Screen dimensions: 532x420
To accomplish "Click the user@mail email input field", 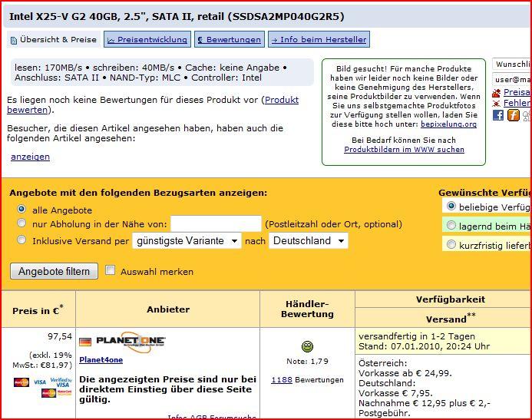I will (511, 79).
